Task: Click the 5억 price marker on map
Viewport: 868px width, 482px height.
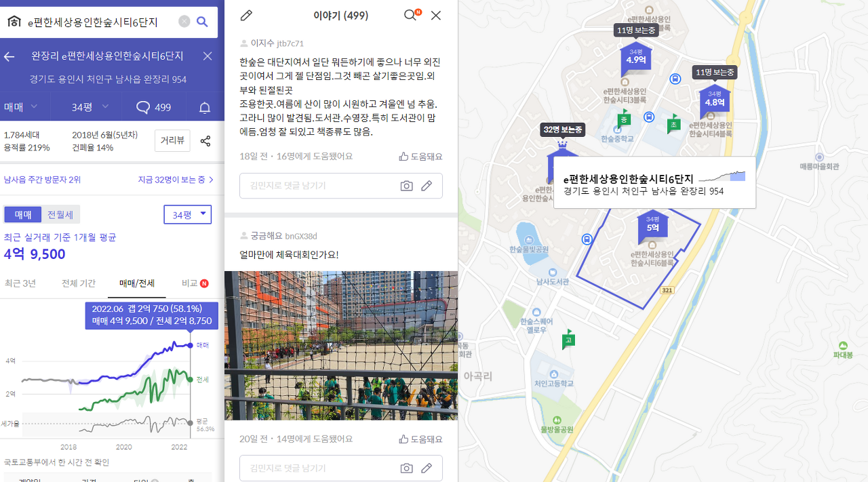Action: tap(652, 227)
